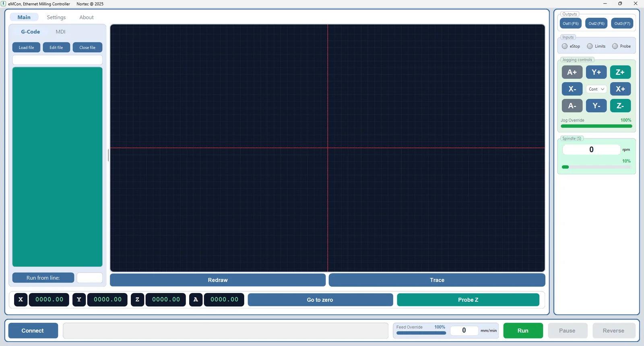
Task: Click the Load file button
Action: pyautogui.click(x=27, y=47)
